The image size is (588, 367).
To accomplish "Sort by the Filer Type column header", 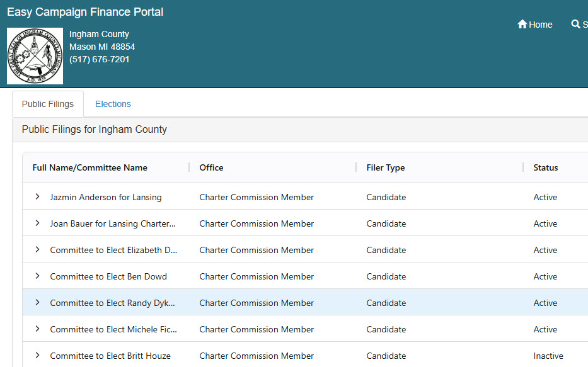I will pyautogui.click(x=385, y=167).
